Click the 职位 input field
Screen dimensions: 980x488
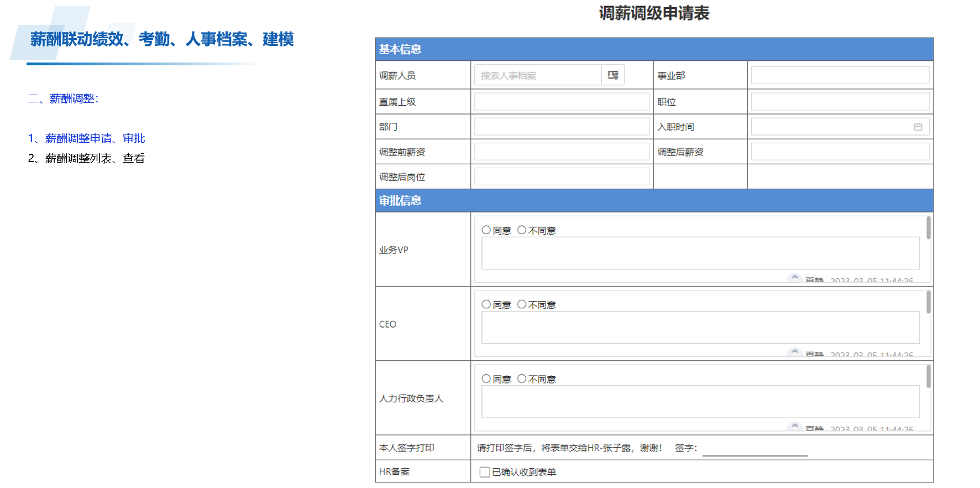pos(840,102)
